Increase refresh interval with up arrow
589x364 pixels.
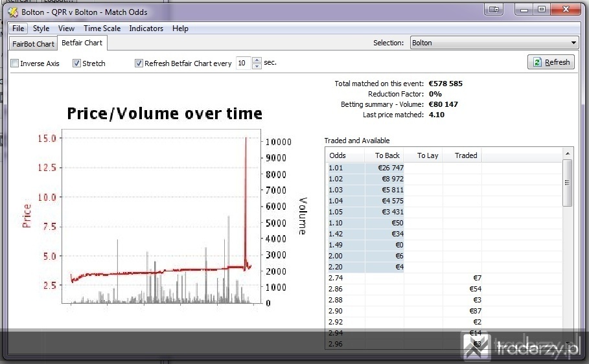[x=257, y=60]
